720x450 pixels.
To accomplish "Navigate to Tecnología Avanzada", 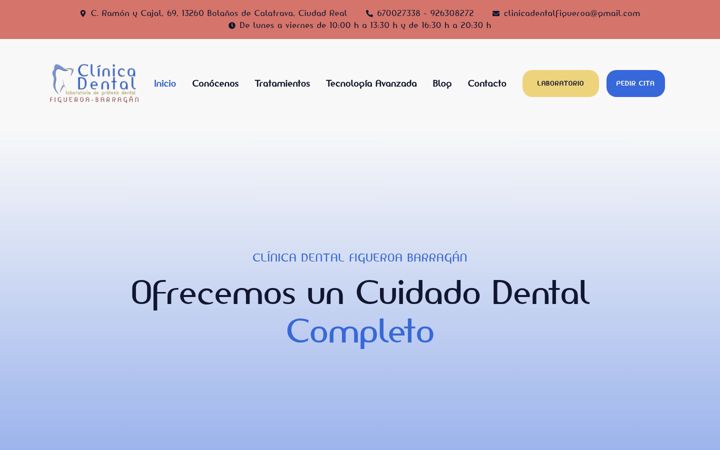I will click(371, 84).
